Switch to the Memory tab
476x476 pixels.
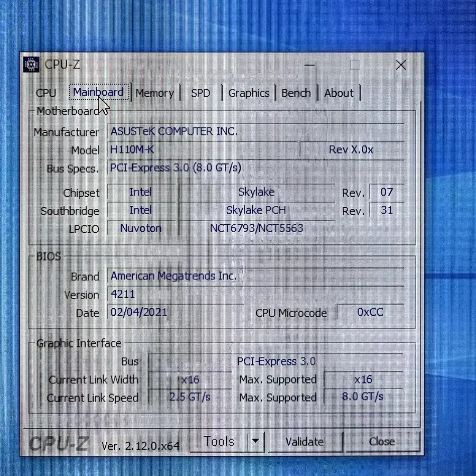(x=155, y=93)
